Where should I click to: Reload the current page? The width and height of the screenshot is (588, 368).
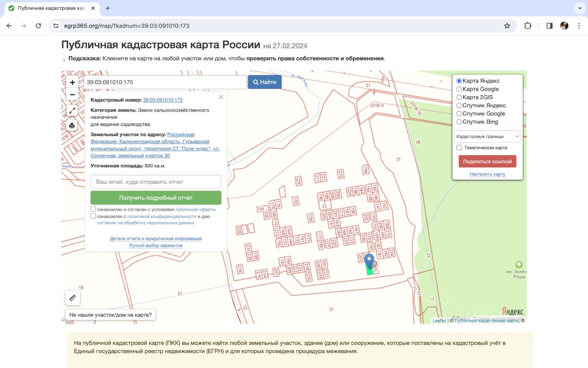click(39, 26)
